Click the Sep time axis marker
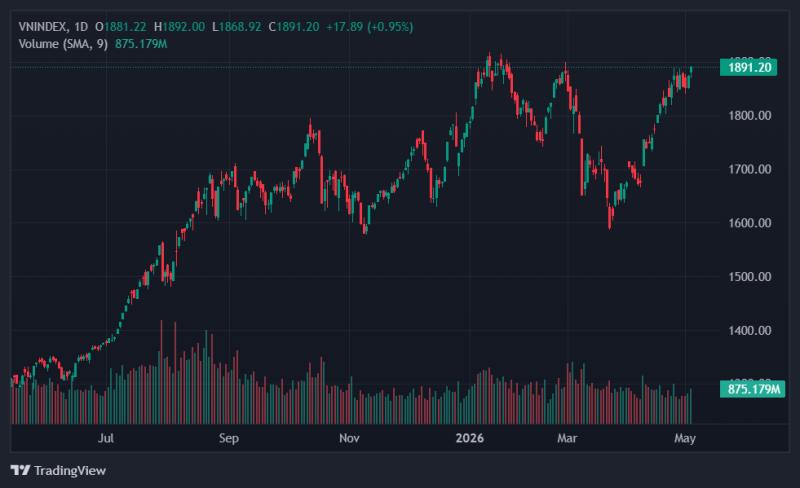800x488 pixels. pos(229,438)
